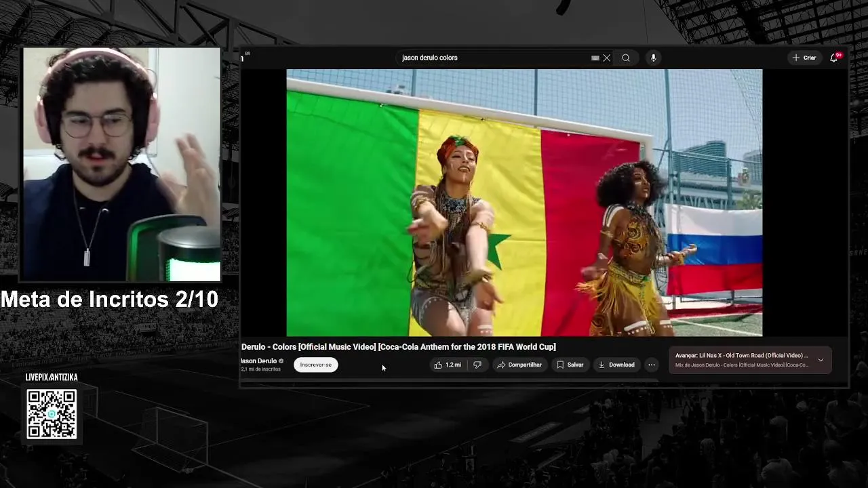Open the virtual keyboard icon in search box
The image size is (868, 488).
[595, 58]
